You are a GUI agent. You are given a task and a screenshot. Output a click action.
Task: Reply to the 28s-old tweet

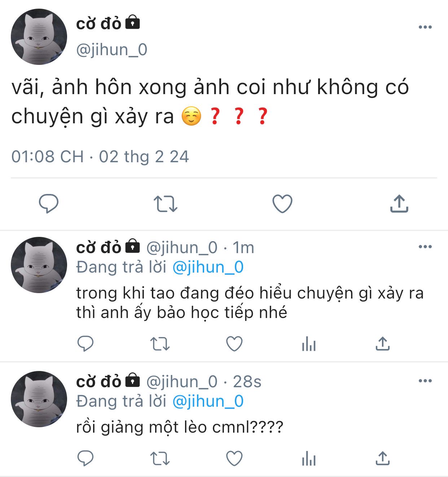click(x=85, y=458)
